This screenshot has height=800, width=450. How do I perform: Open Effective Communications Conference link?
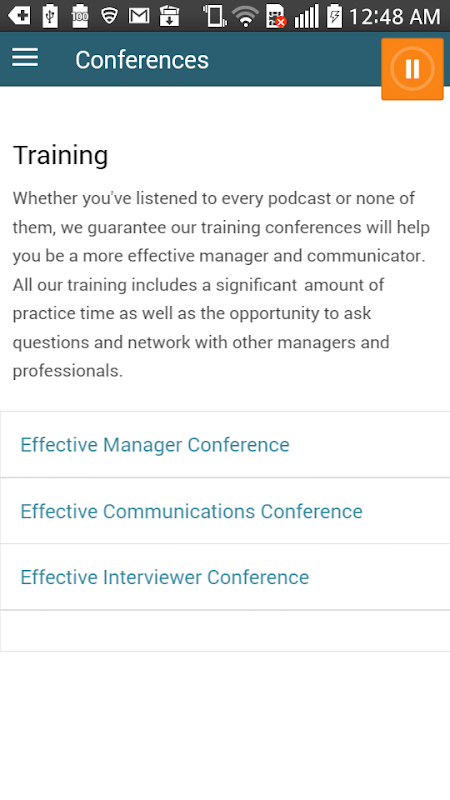191,511
